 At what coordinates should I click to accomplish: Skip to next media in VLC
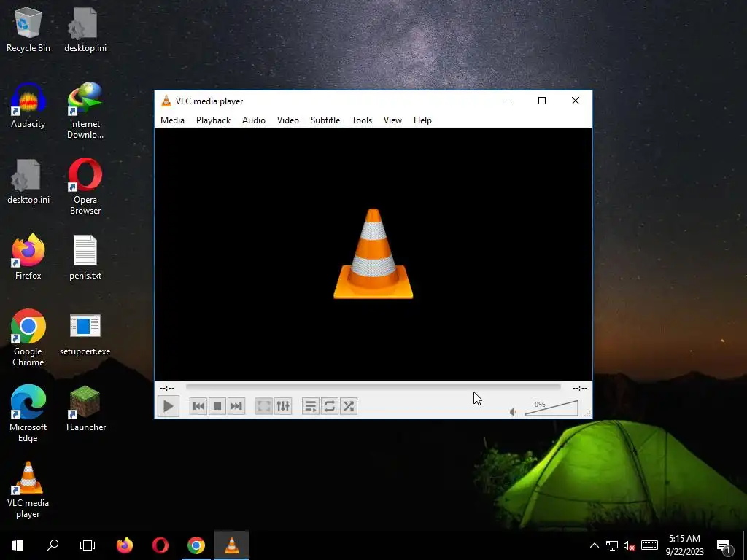[236, 406]
